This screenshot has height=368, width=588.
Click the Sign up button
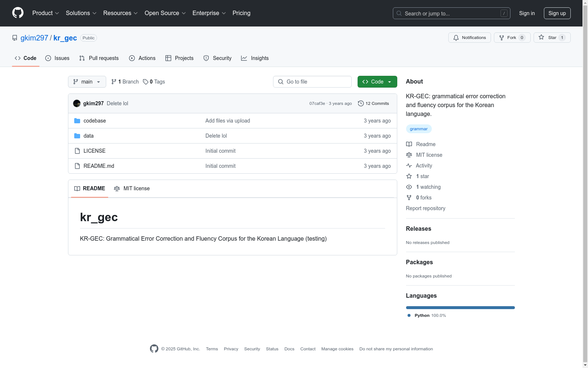557,13
